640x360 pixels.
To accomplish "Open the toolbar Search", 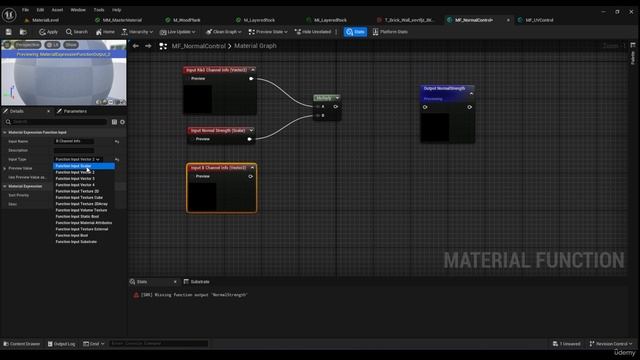I will click(77, 32).
